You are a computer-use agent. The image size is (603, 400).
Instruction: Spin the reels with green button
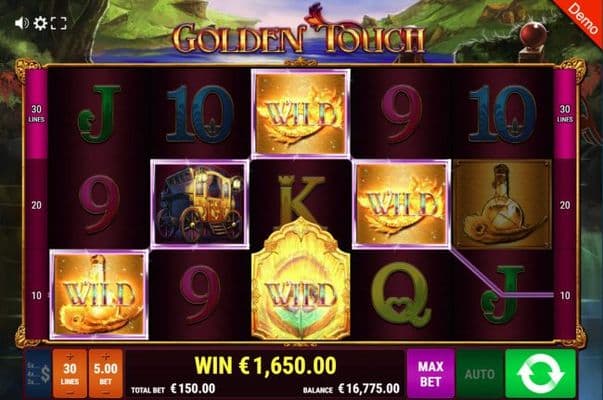coord(540,373)
